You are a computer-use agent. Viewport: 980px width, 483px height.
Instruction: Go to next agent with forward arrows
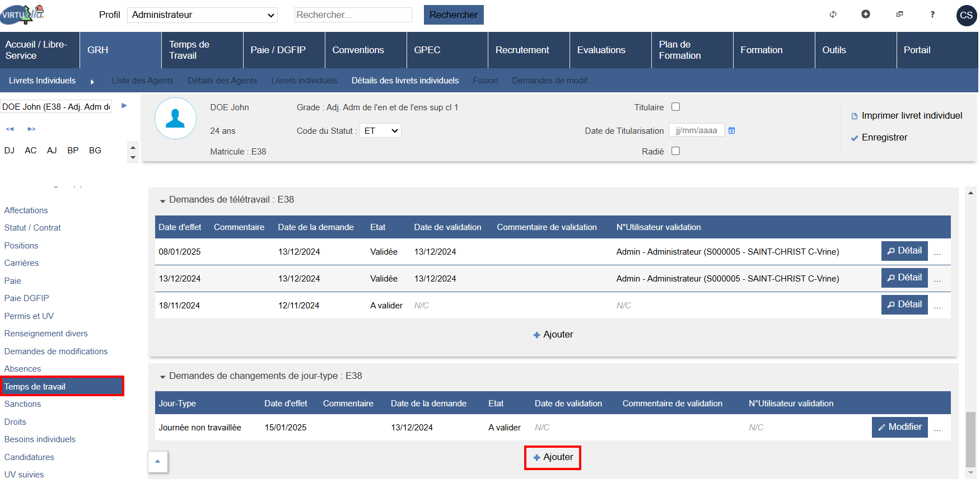click(31, 129)
